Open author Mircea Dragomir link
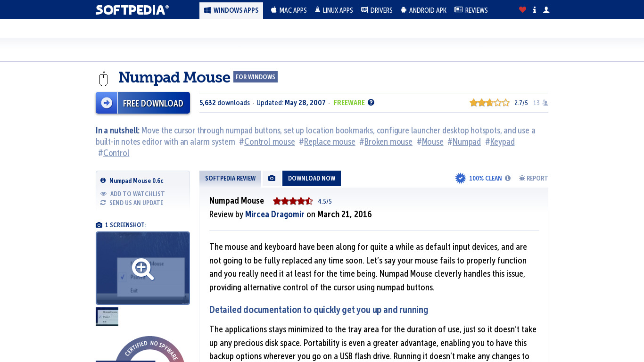Screen dimensions: 644x362 tap(275, 214)
